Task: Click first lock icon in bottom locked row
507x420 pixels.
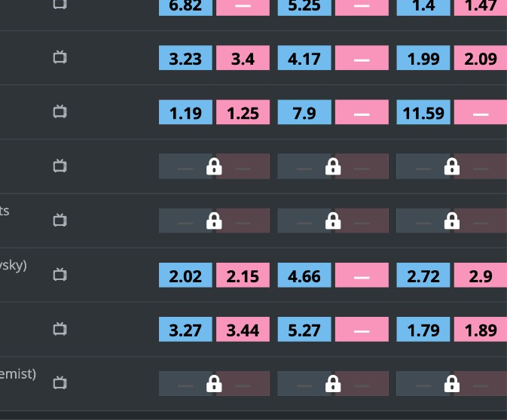Action: point(214,383)
